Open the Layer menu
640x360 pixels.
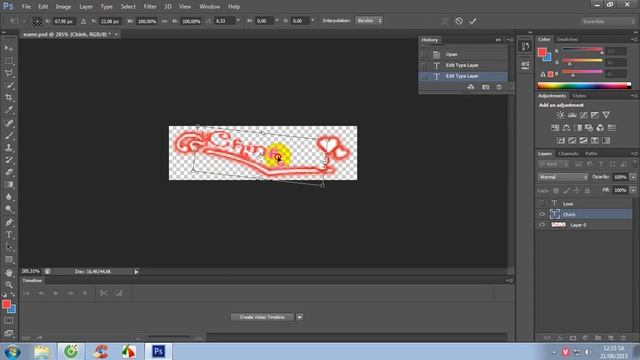86,7
